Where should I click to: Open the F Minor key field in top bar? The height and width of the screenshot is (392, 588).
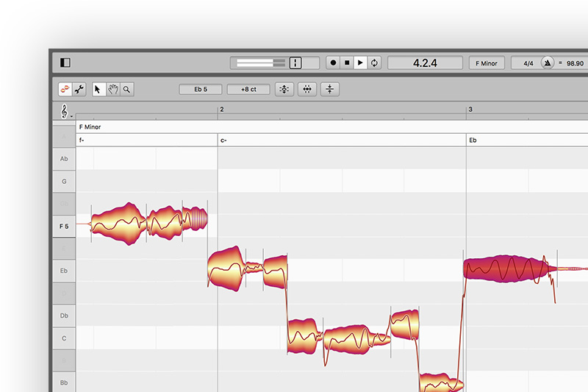coord(487,63)
